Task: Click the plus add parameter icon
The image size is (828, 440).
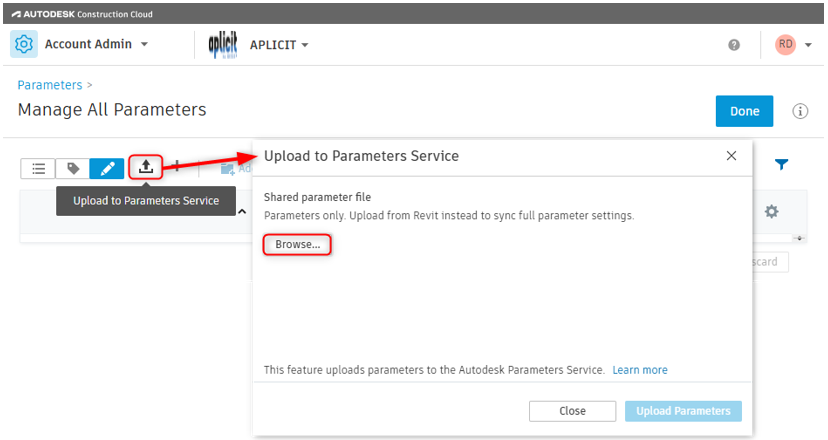Action: click(177, 167)
